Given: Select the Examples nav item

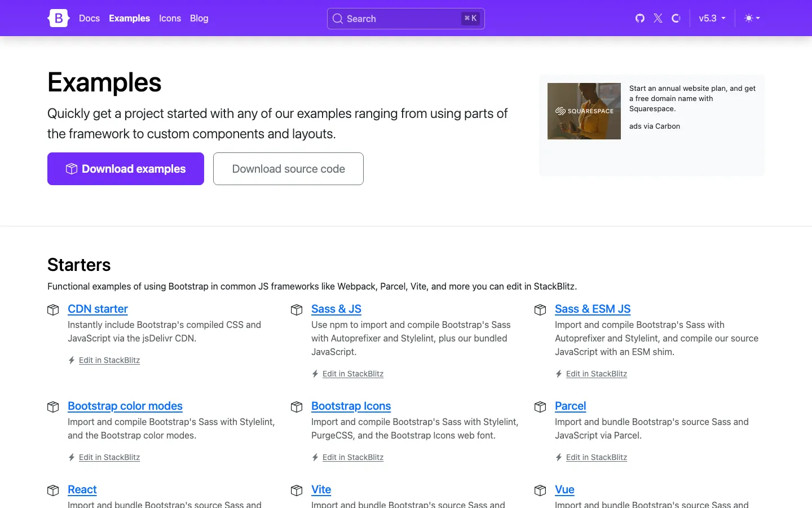Looking at the screenshot, I should tap(129, 18).
